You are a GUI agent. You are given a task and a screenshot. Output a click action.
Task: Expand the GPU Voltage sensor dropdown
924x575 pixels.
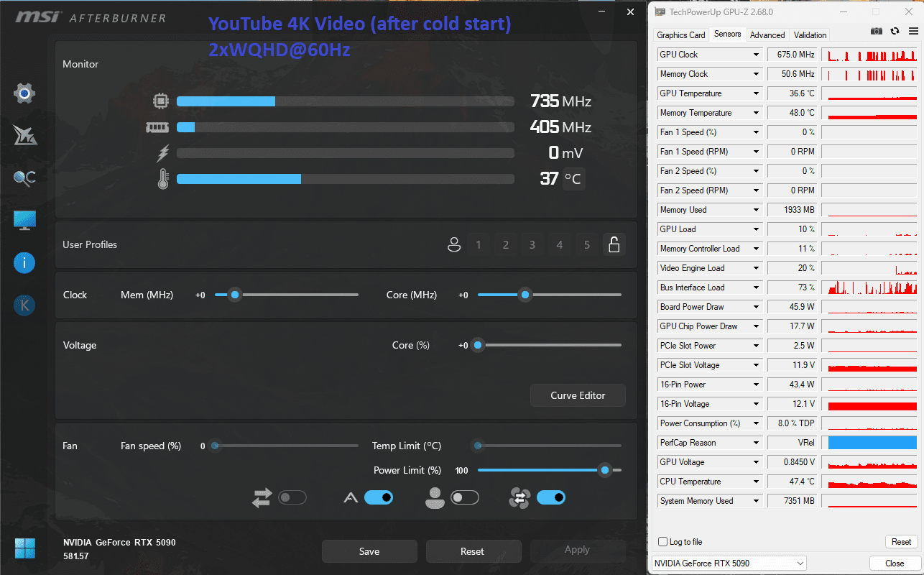(x=756, y=462)
